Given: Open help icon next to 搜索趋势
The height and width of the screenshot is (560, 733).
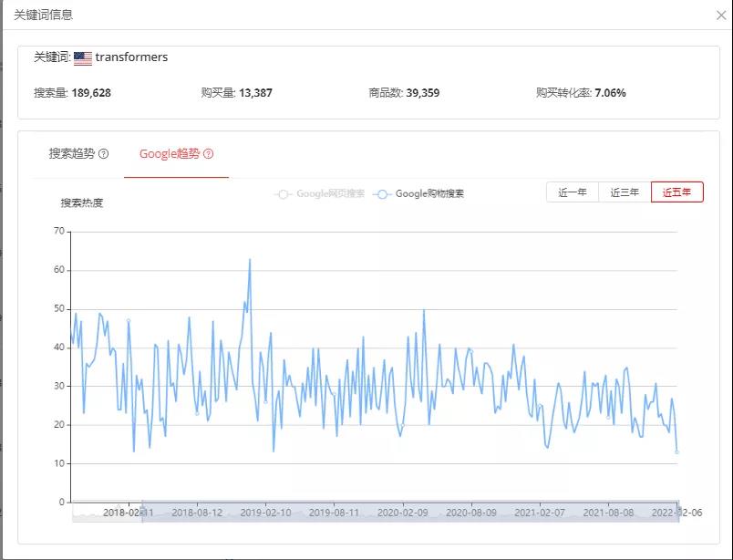Looking at the screenshot, I should 104,153.
